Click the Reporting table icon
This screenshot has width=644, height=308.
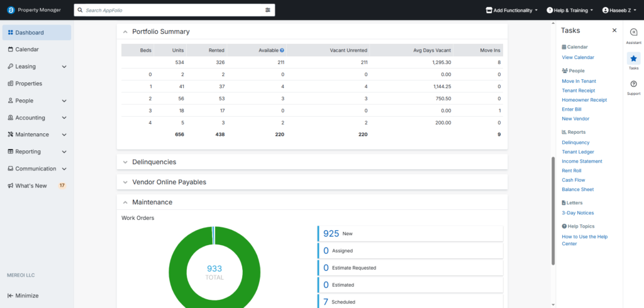pos(11,151)
